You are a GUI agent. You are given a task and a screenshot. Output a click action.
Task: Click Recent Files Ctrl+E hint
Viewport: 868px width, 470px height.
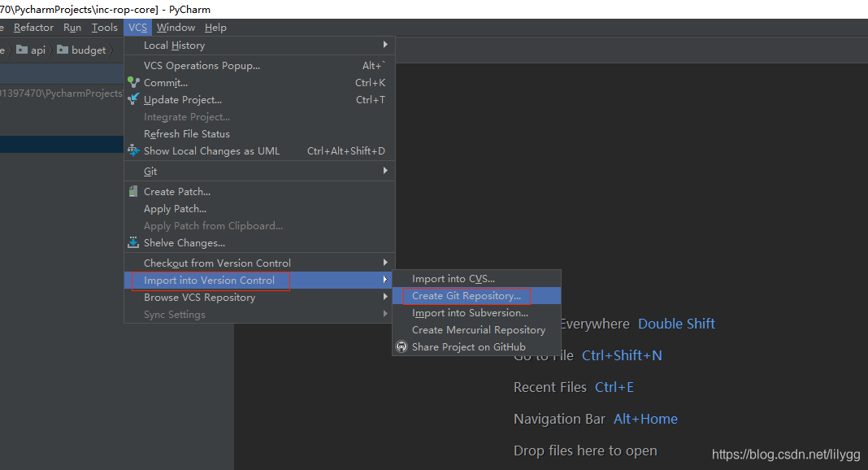[x=574, y=387]
